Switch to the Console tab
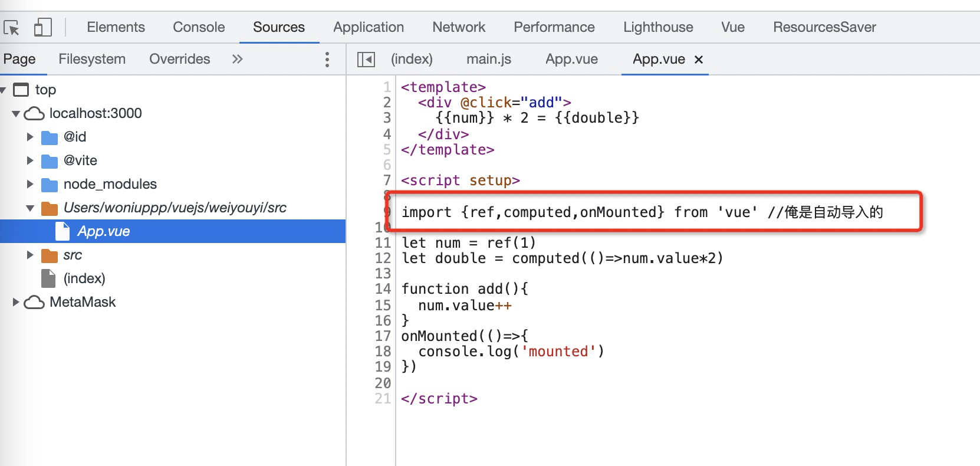 [199, 27]
